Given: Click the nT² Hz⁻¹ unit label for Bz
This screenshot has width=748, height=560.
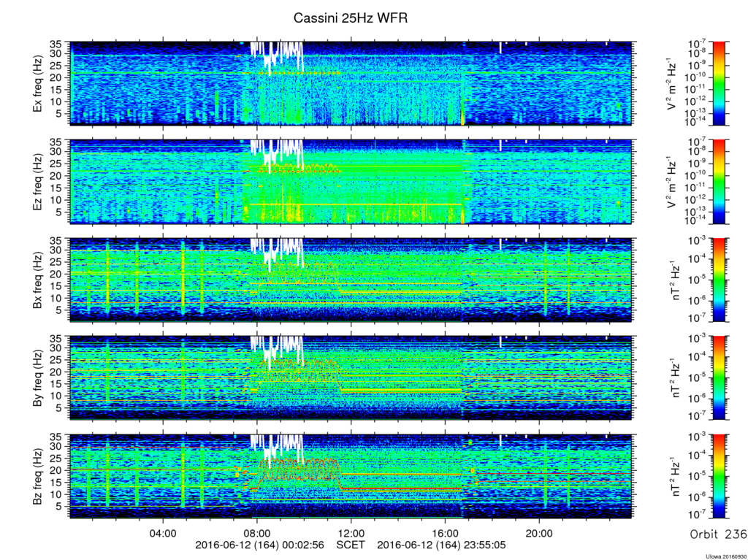Looking at the screenshot, I should tap(674, 476).
